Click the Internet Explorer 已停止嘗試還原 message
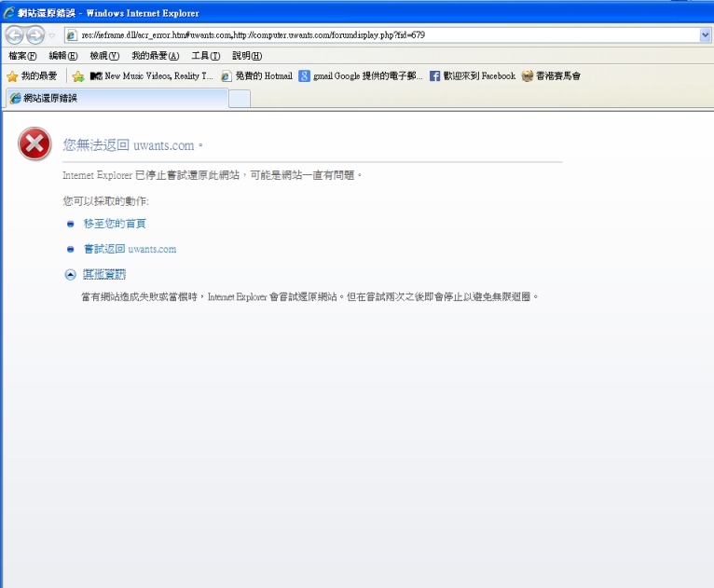The height and width of the screenshot is (588, 714). pyautogui.click(x=212, y=175)
